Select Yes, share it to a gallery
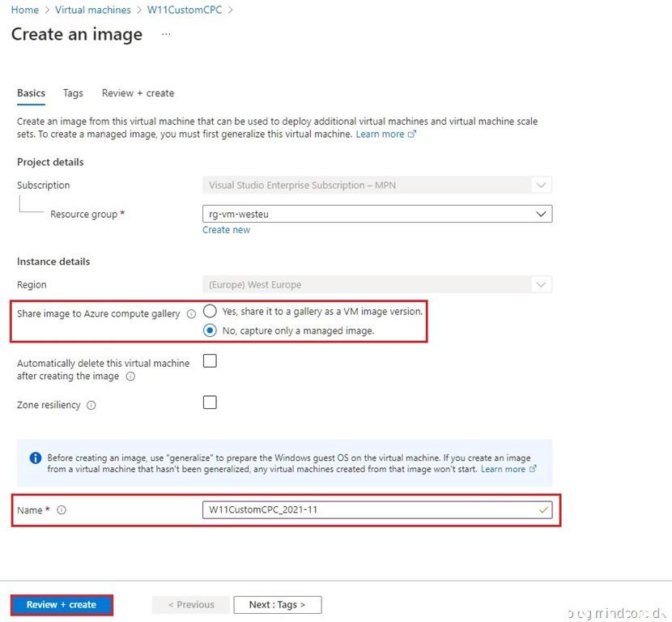Viewport: 672px width, 622px height. 211,311
